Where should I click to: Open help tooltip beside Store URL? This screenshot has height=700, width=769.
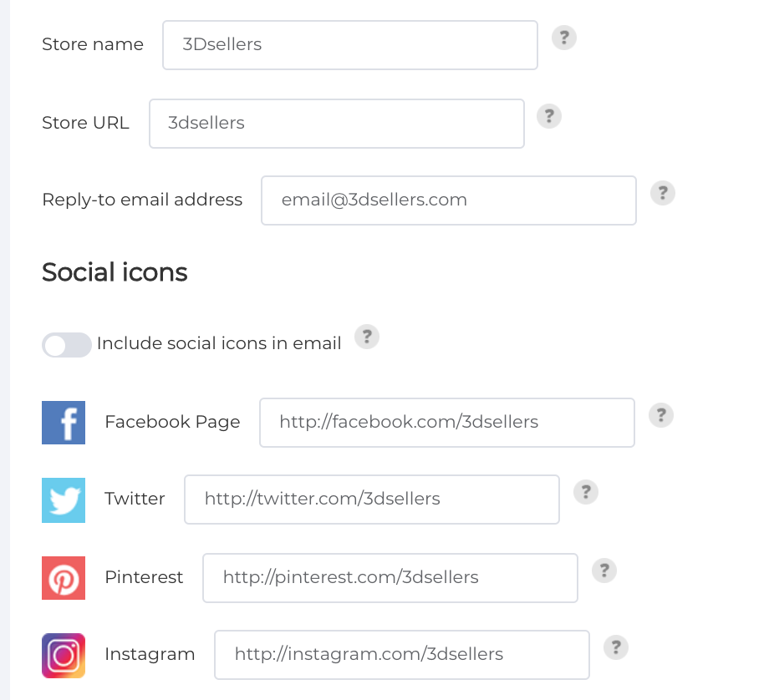tap(549, 116)
